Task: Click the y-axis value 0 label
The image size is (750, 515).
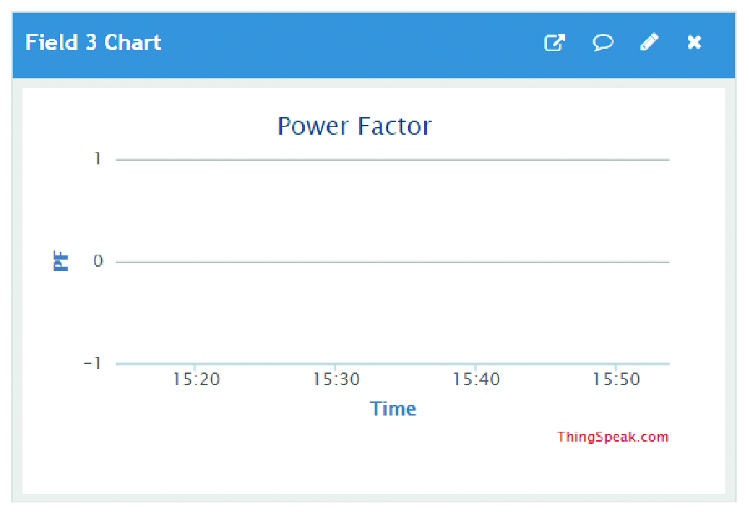Action: [98, 262]
